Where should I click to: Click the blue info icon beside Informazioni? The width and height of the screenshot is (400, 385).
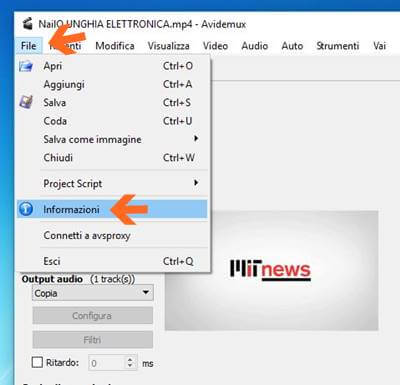pos(26,209)
